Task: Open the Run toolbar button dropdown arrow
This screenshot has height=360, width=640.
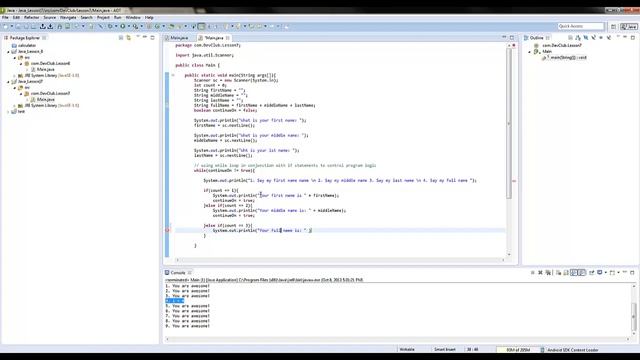Action: point(129,26)
